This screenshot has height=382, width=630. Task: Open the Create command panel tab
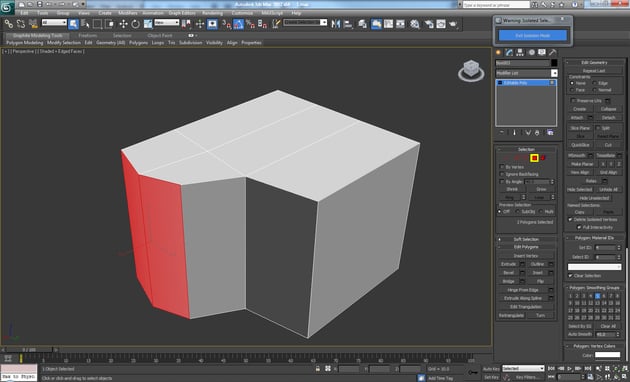click(499, 53)
